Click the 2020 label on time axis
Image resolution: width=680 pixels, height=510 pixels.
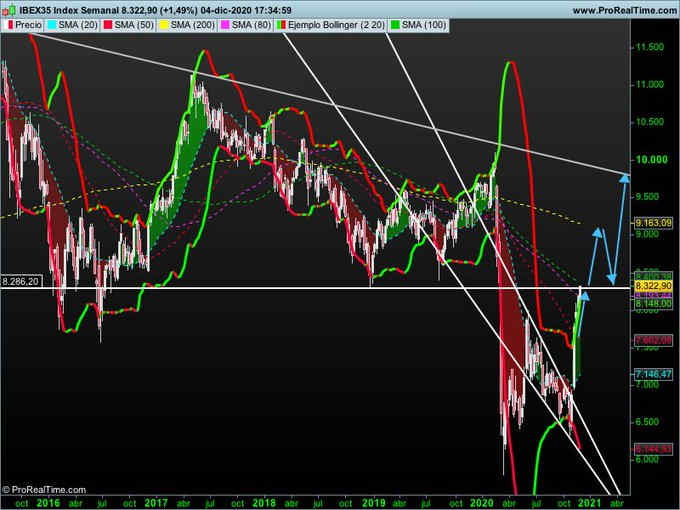[482, 503]
